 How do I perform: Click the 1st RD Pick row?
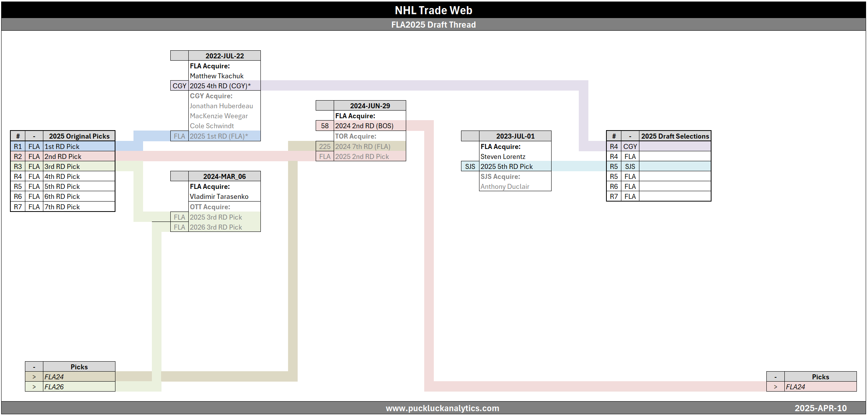(x=63, y=146)
